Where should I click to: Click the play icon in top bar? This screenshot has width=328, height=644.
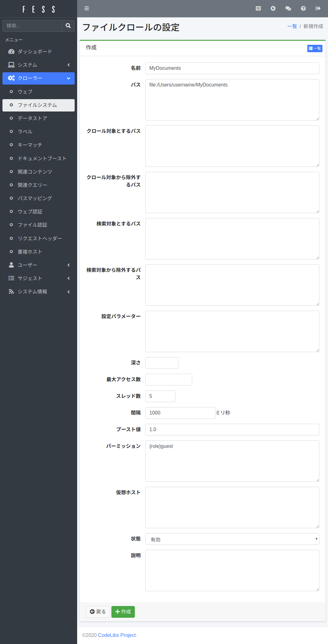point(273,8)
